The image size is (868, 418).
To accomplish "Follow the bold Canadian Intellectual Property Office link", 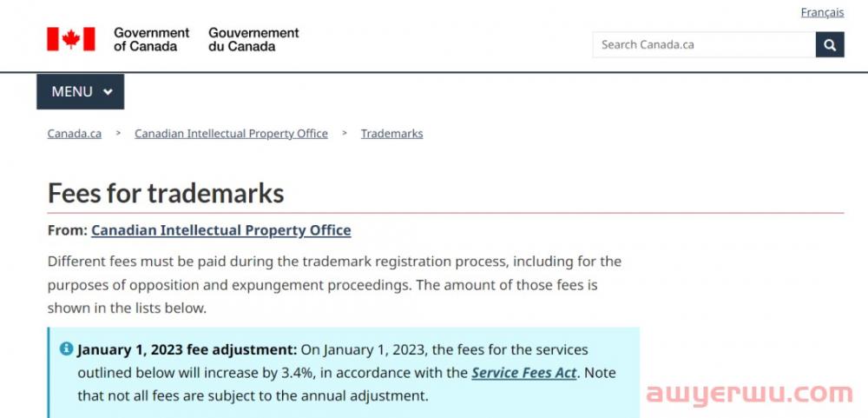I will pos(220,230).
